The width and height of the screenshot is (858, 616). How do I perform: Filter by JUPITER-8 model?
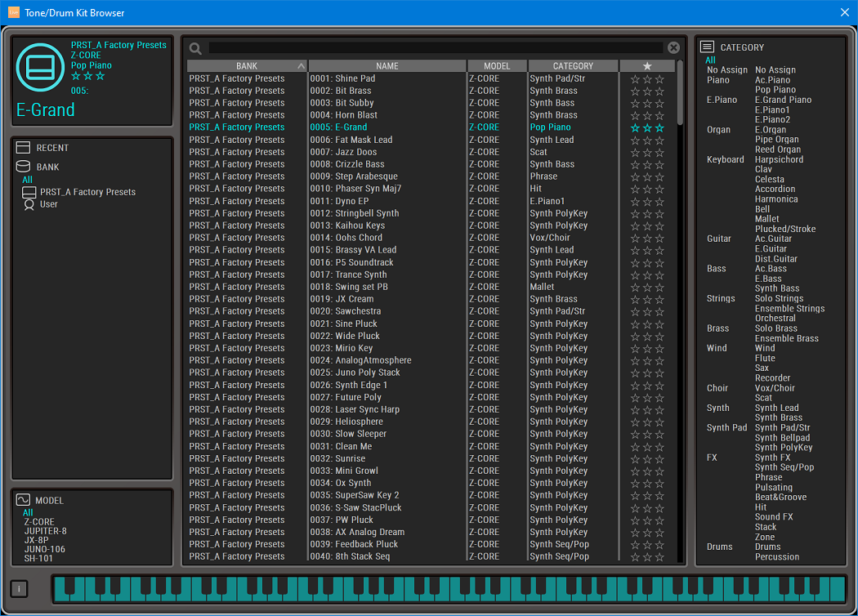click(x=46, y=531)
